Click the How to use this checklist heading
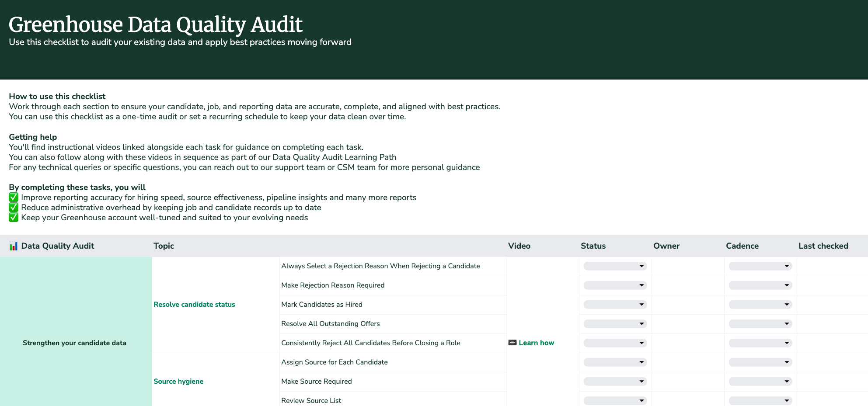The height and width of the screenshot is (406, 868). tap(57, 97)
